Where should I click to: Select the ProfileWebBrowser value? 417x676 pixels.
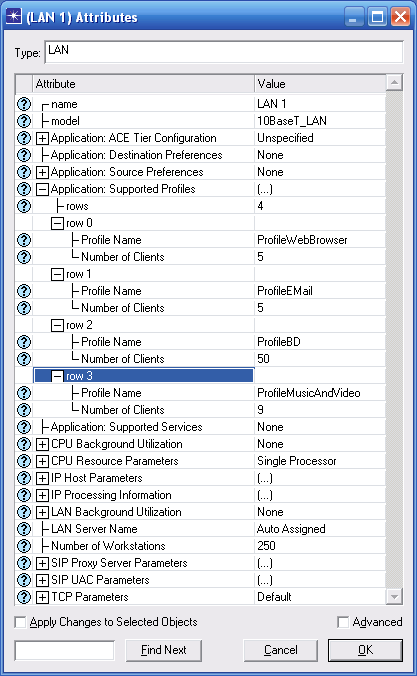tap(302, 240)
